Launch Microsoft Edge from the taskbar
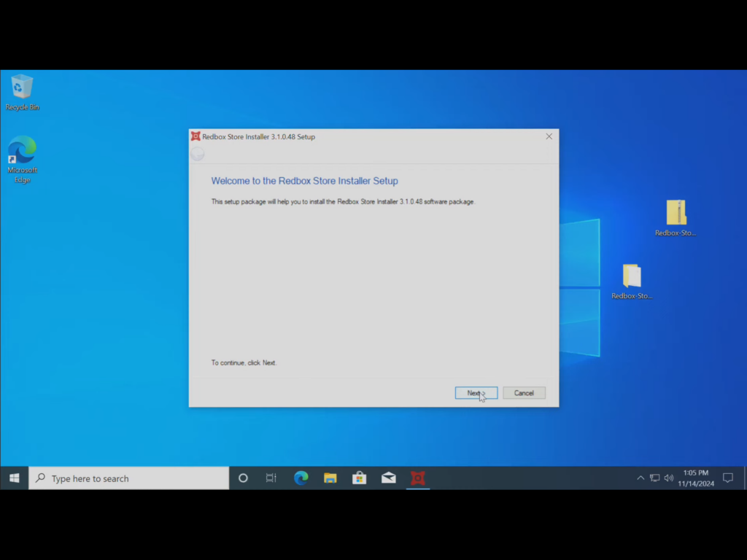747x560 pixels. point(301,478)
